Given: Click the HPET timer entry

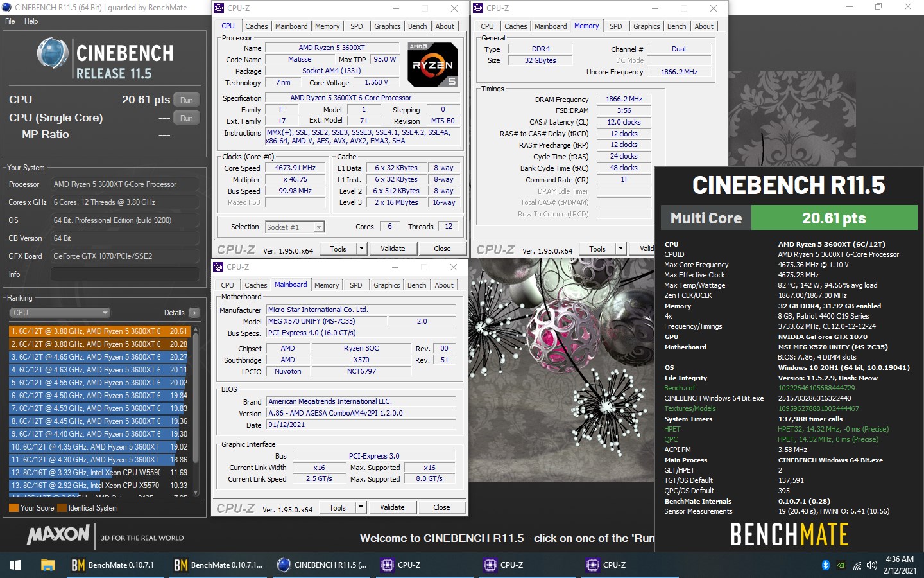Looking at the screenshot, I should tap(672, 429).
